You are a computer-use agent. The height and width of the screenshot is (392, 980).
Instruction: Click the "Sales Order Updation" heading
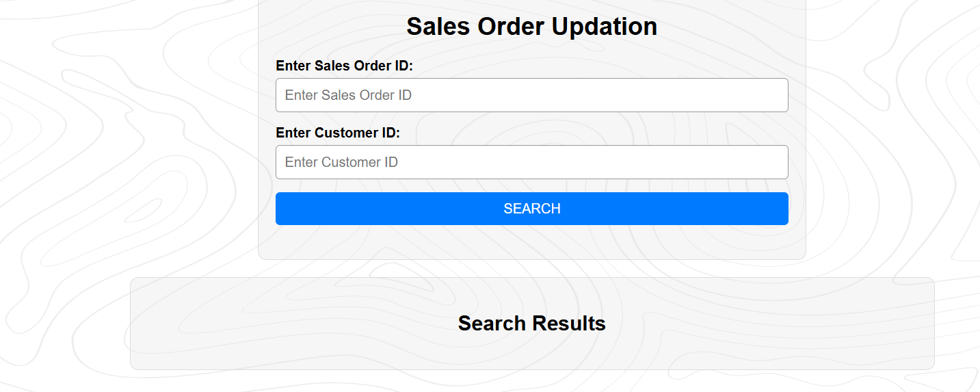tap(531, 27)
